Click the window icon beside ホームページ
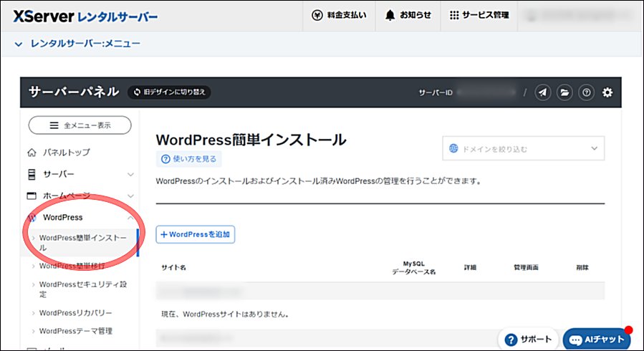The width and height of the screenshot is (644, 351). coord(32,196)
